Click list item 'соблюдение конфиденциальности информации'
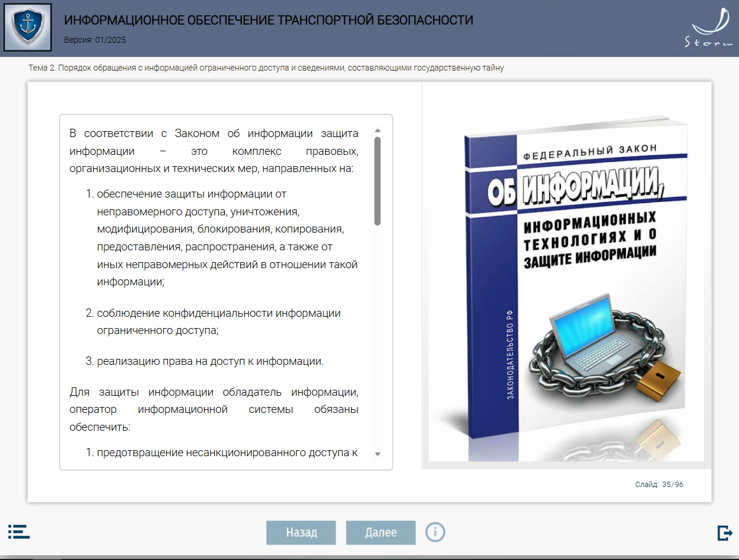Viewport: 739px width, 560px height. click(219, 322)
